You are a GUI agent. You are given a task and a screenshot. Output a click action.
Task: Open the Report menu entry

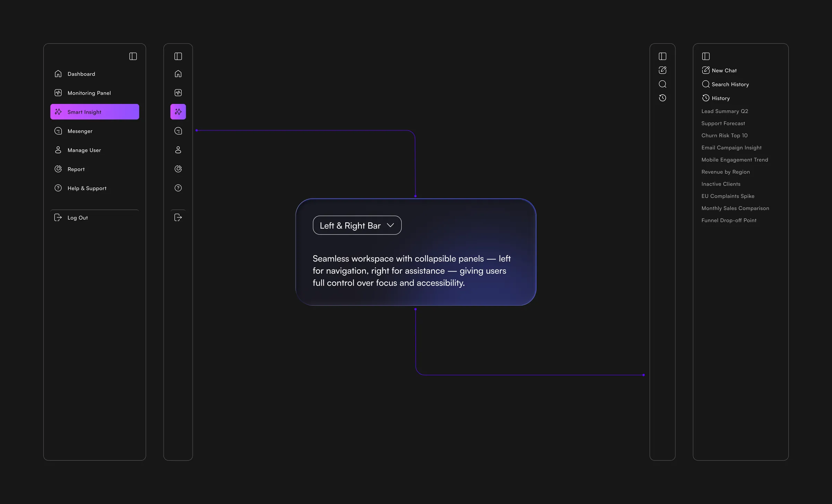pyautogui.click(x=95, y=169)
